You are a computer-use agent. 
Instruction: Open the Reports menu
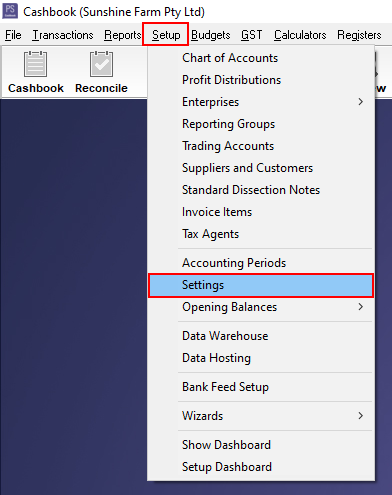click(x=122, y=35)
